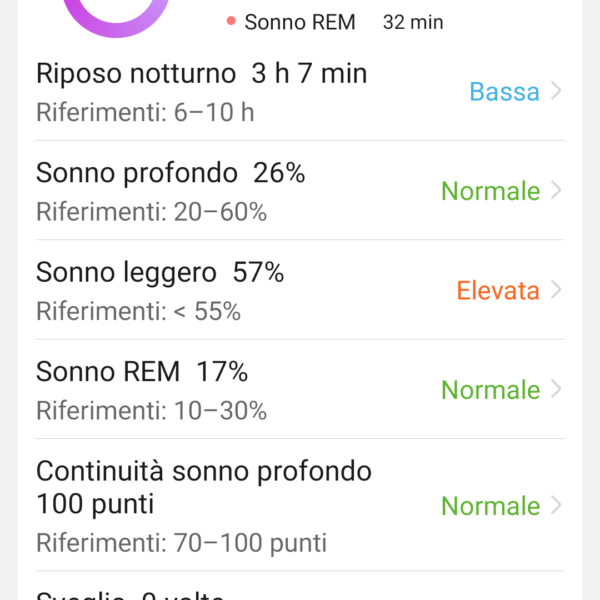
Task: Open Riposo notturno 3 h 7 min
Action: point(300,91)
